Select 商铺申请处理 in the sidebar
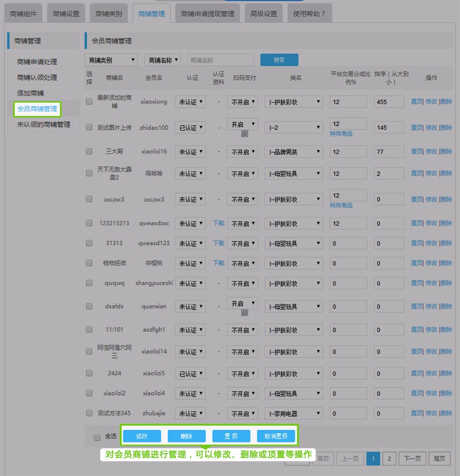Viewport: 460px width, 476px height. click(x=37, y=62)
